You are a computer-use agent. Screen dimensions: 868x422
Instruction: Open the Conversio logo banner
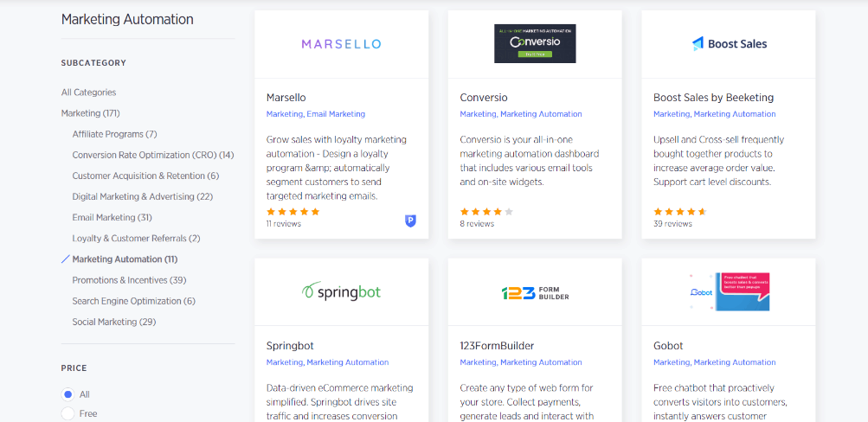point(535,43)
